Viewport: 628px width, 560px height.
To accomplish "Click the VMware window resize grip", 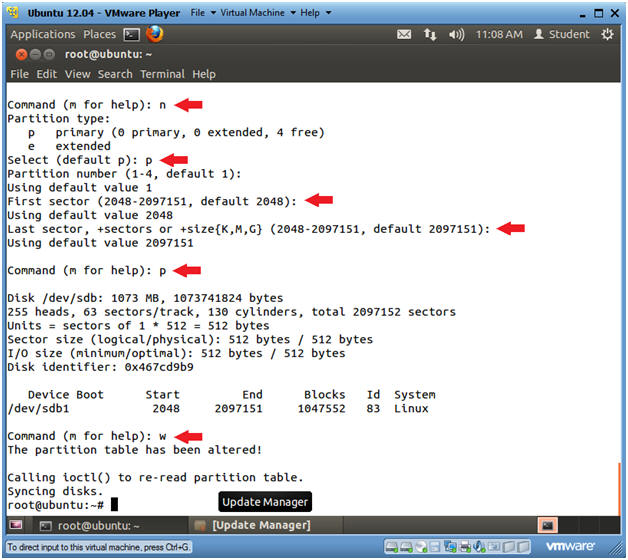I will [615, 549].
